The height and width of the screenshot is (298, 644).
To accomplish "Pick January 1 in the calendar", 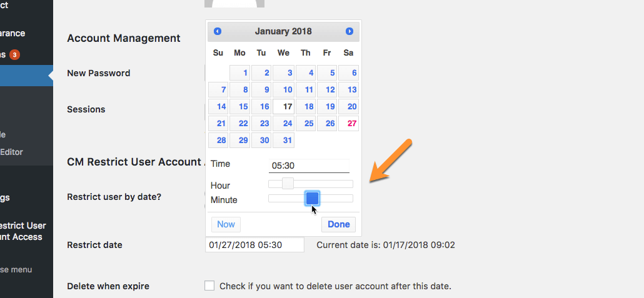I will (x=240, y=73).
